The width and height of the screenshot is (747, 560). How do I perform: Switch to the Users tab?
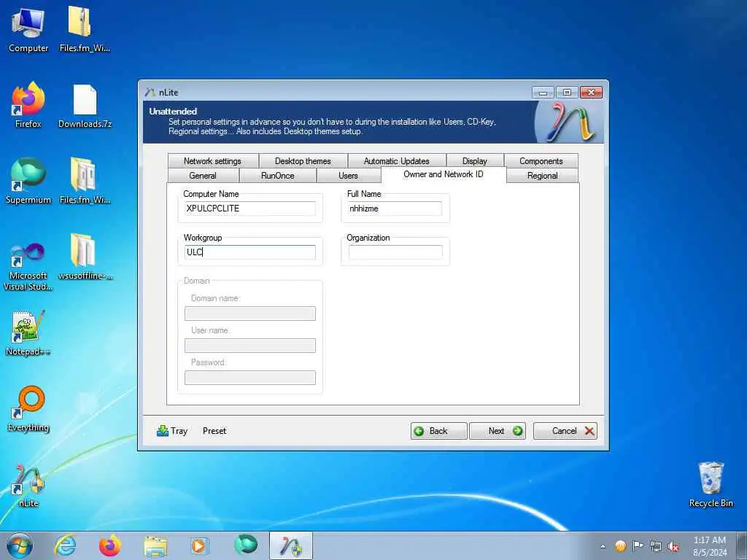tap(348, 176)
